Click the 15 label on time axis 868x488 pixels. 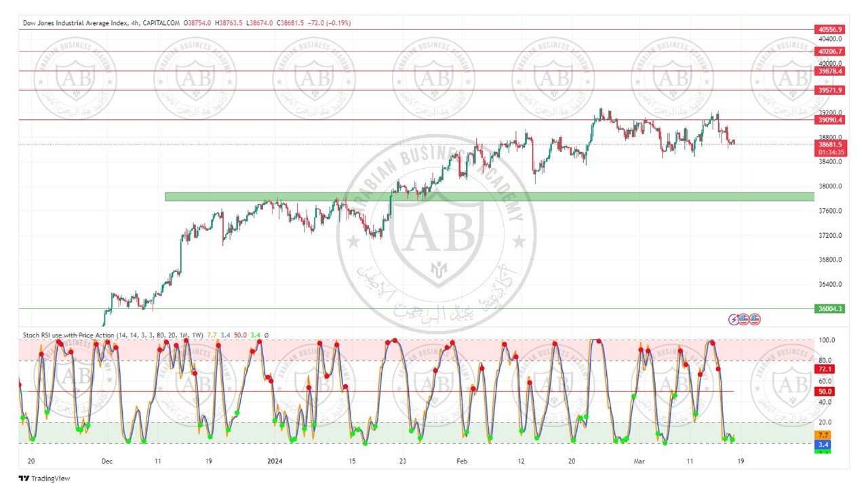coord(352,460)
